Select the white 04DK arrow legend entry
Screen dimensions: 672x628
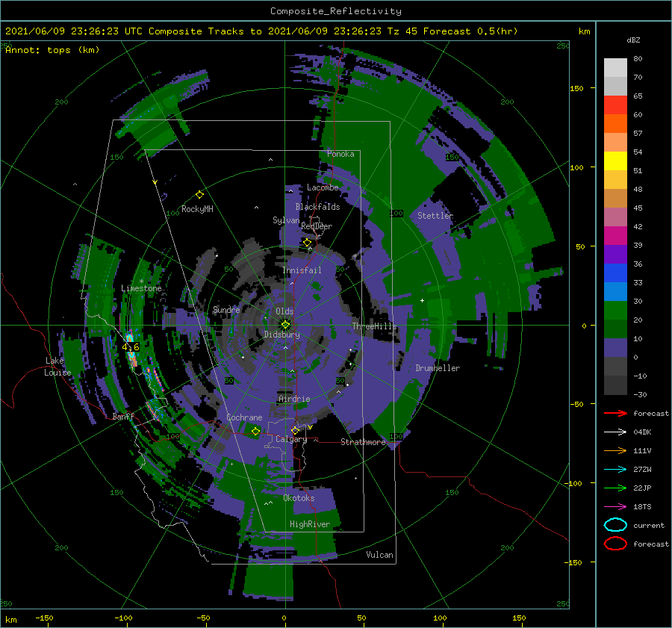pyautogui.click(x=615, y=432)
